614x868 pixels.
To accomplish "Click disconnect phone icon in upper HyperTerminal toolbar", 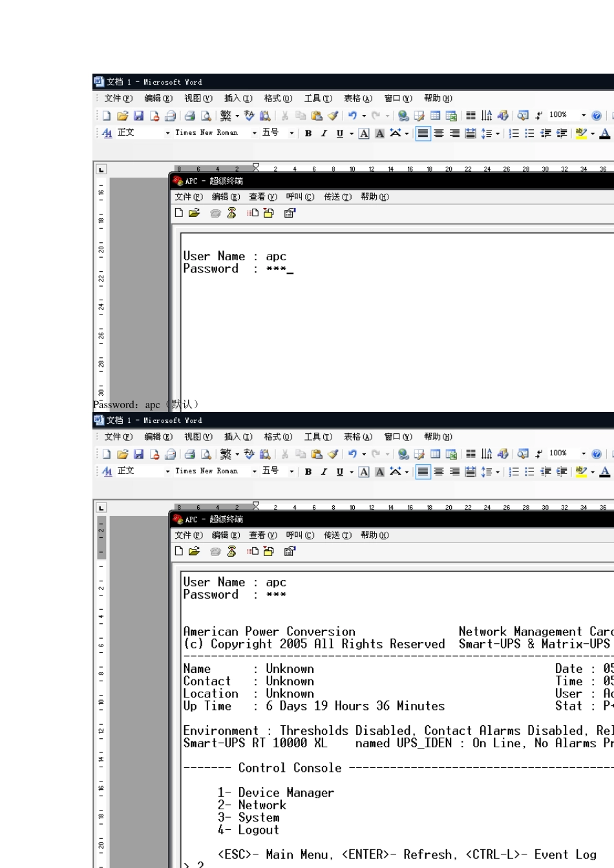I will pos(231,212).
